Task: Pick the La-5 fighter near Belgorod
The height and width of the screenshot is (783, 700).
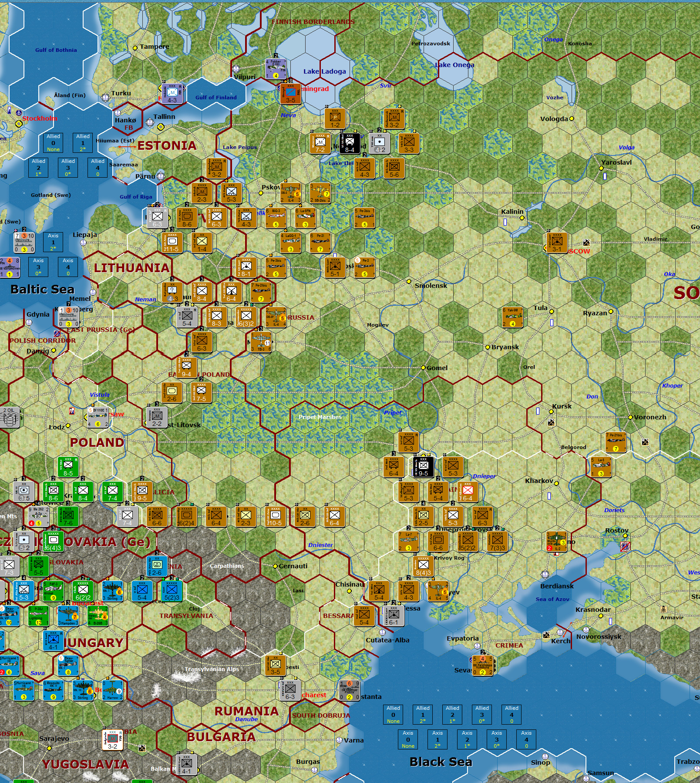Action: [x=601, y=467]
